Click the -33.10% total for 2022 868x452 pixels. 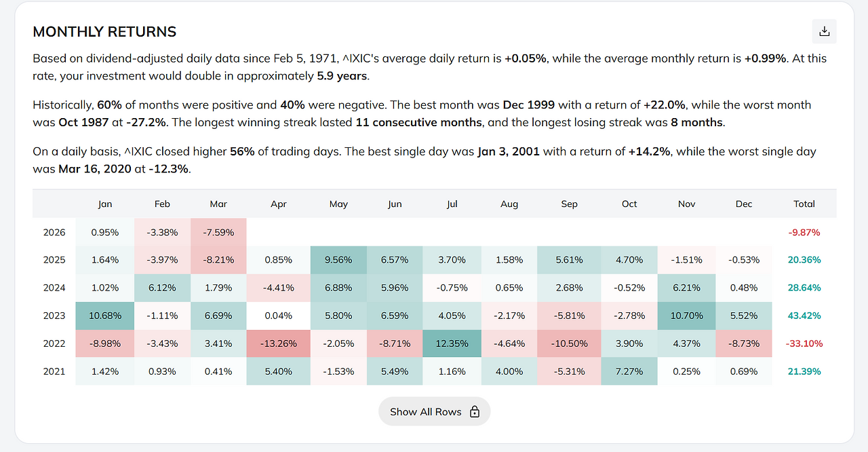tap(804, 343)
